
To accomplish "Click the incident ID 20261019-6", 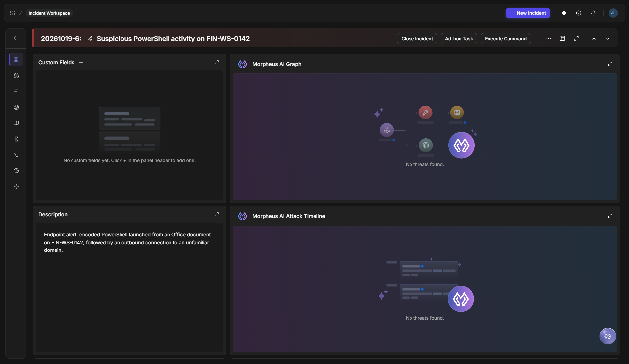I will tap(61, 39).
